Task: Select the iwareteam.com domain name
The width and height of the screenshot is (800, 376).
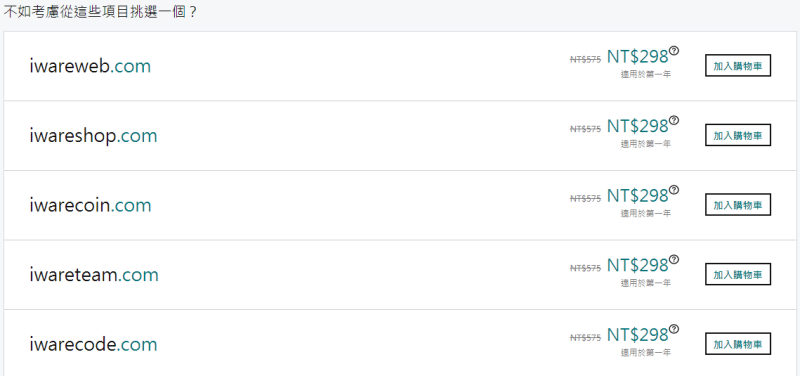Action: [94, 275]
